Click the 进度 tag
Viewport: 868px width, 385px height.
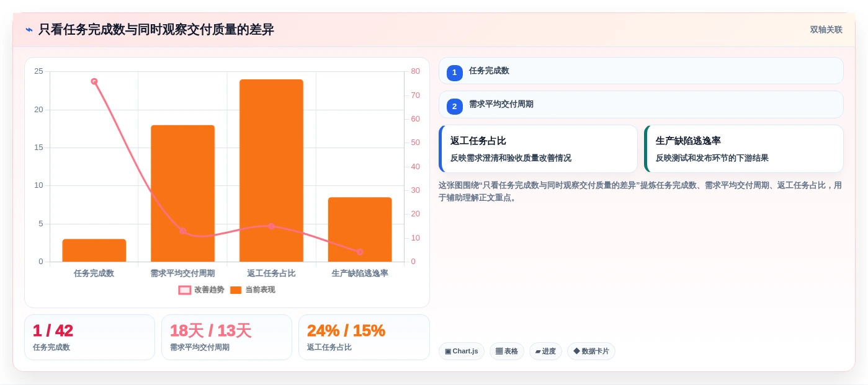[x=545, y=351]
